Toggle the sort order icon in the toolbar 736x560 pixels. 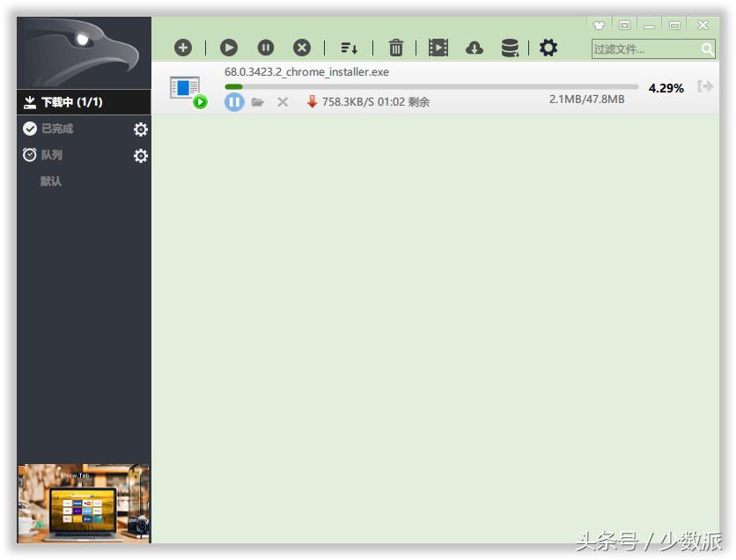tap(349, 48)
